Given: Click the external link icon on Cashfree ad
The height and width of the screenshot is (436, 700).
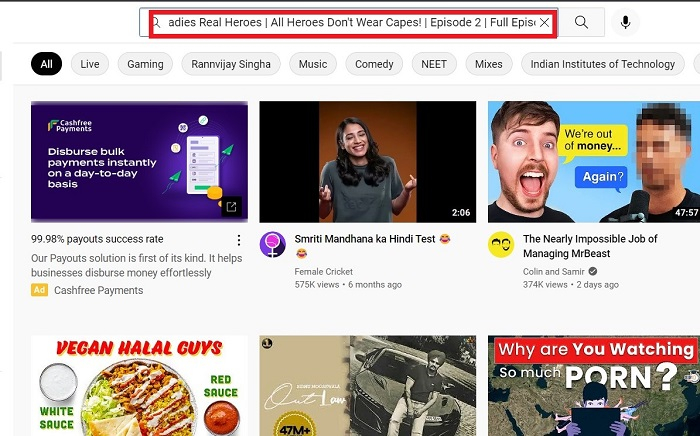Looking at the screenshot, I should point(231,207).
